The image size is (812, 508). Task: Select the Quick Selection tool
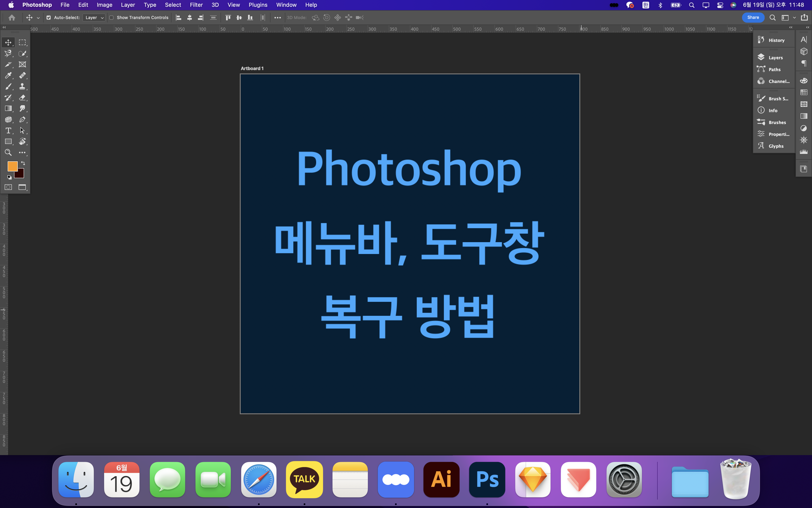pyautogui.click(x=22, y=53)
